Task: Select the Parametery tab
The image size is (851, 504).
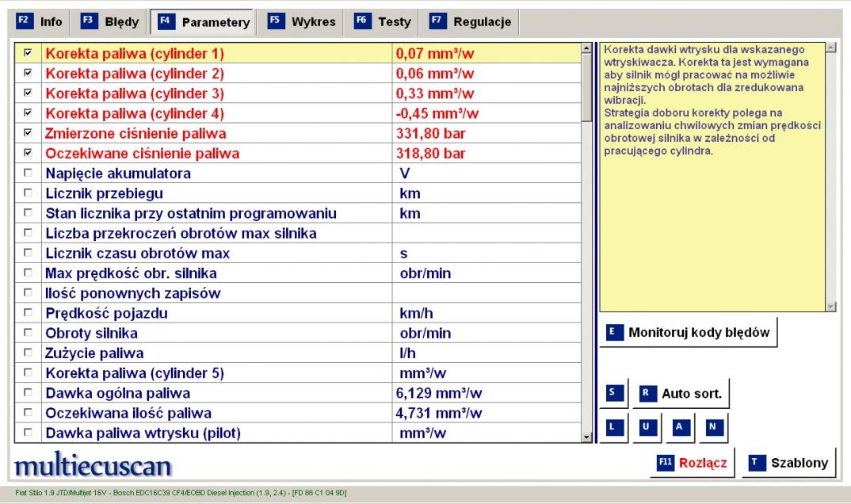Action: click(202, 22)
